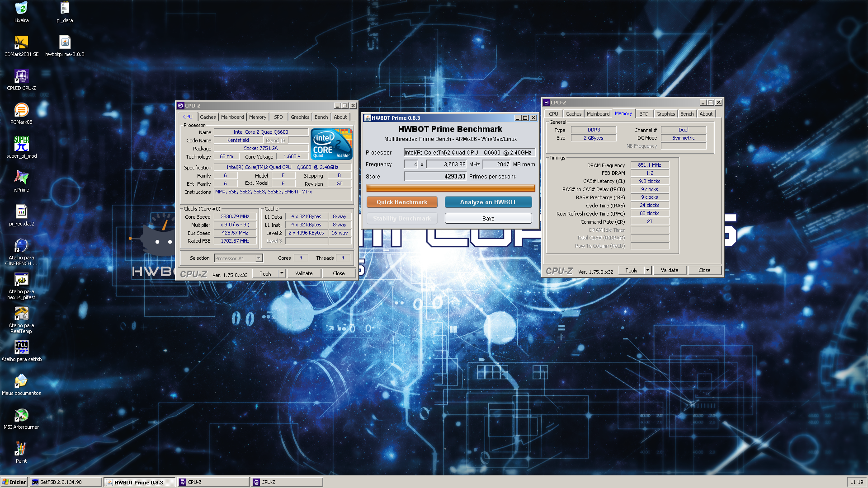Click DRAM Frequency value 851.1 MHz
Image resolution: width=868 pixels, height=488 pixels.
650,165
